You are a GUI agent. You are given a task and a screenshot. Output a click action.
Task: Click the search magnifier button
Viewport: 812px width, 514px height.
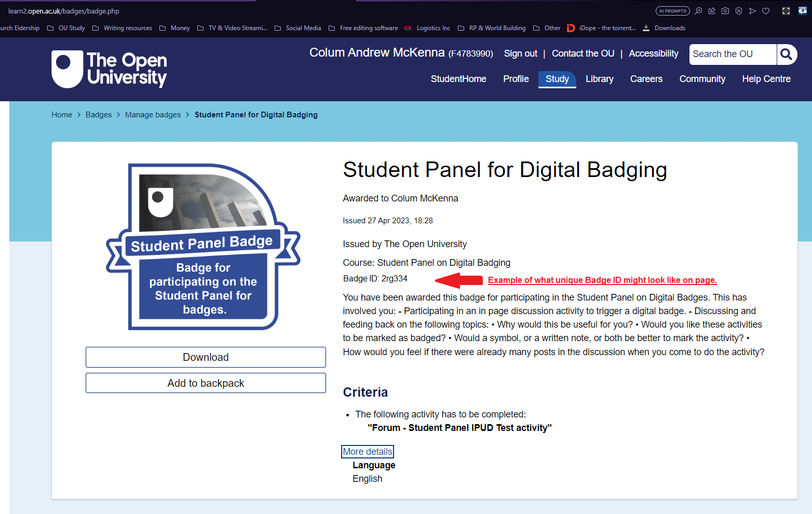(787, 54)
